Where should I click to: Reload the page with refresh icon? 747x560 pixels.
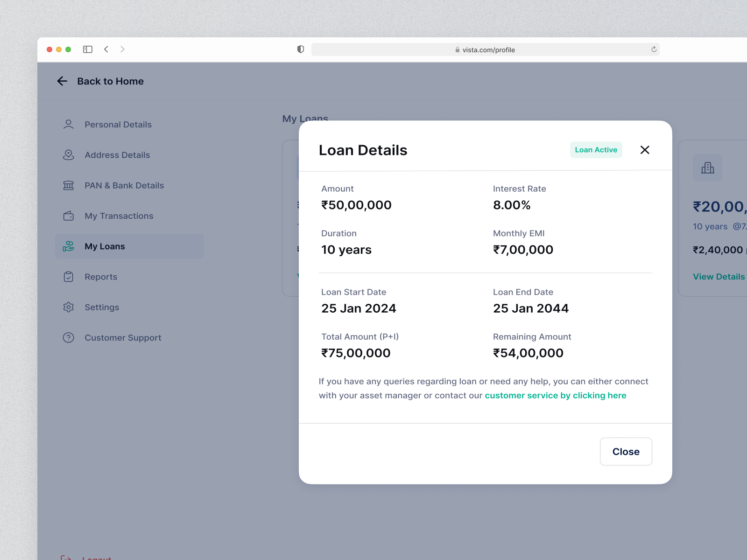click(x=654, y=49)
